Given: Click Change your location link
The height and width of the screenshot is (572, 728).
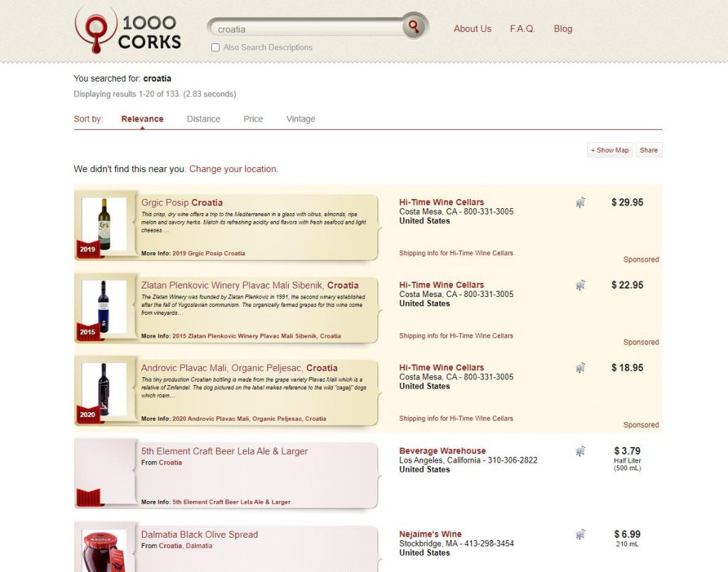Looking at the screenshot, I should pos(233,169).
